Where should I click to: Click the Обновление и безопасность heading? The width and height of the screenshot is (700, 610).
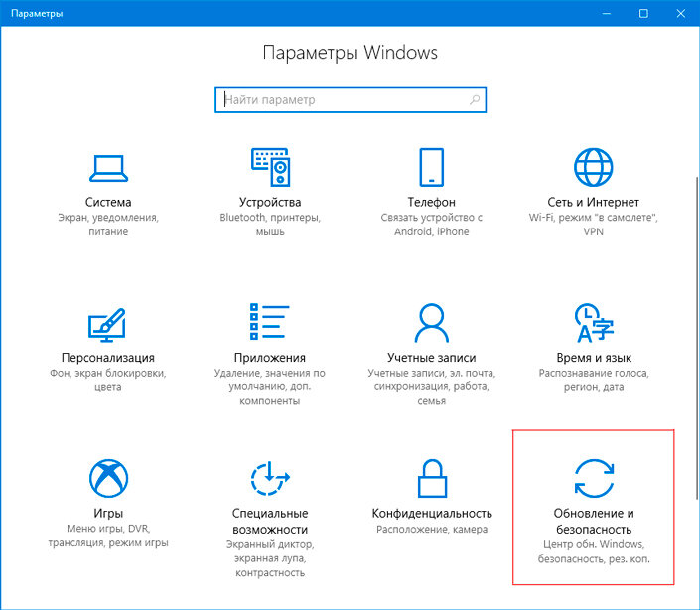pos(594,522)
